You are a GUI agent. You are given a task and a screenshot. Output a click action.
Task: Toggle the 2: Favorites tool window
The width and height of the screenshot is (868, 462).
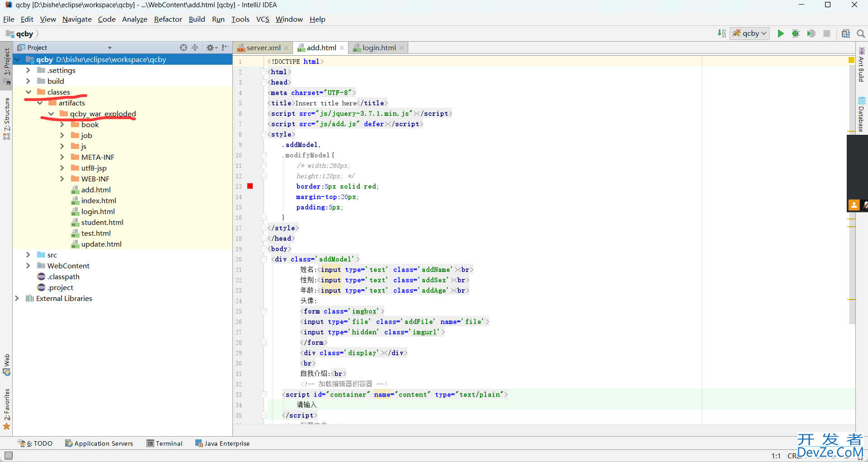point(6,408)
